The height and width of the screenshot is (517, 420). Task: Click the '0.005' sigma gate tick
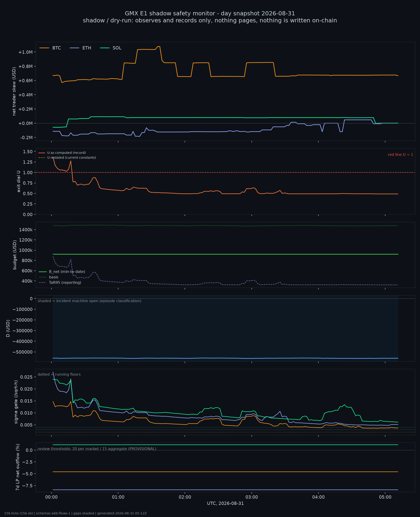tap(26, 425)
